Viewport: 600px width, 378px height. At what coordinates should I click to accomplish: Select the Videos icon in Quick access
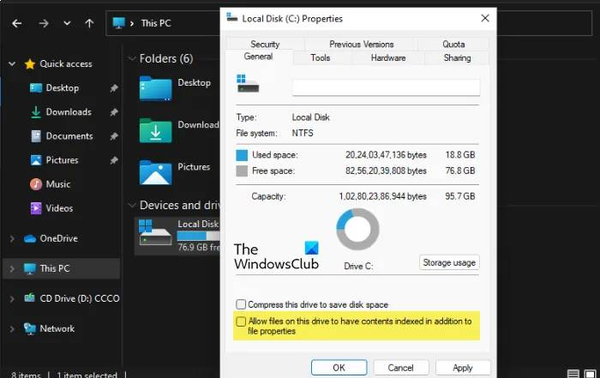pyautogui.click(x=36, y=209)
